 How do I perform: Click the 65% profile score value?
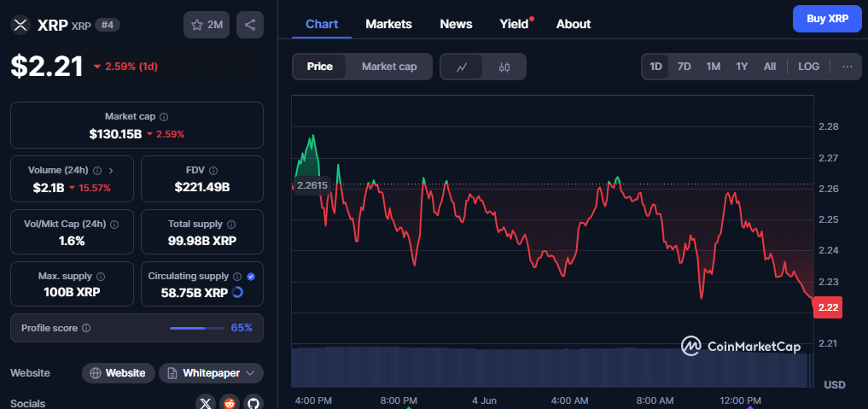pos(242,328)
